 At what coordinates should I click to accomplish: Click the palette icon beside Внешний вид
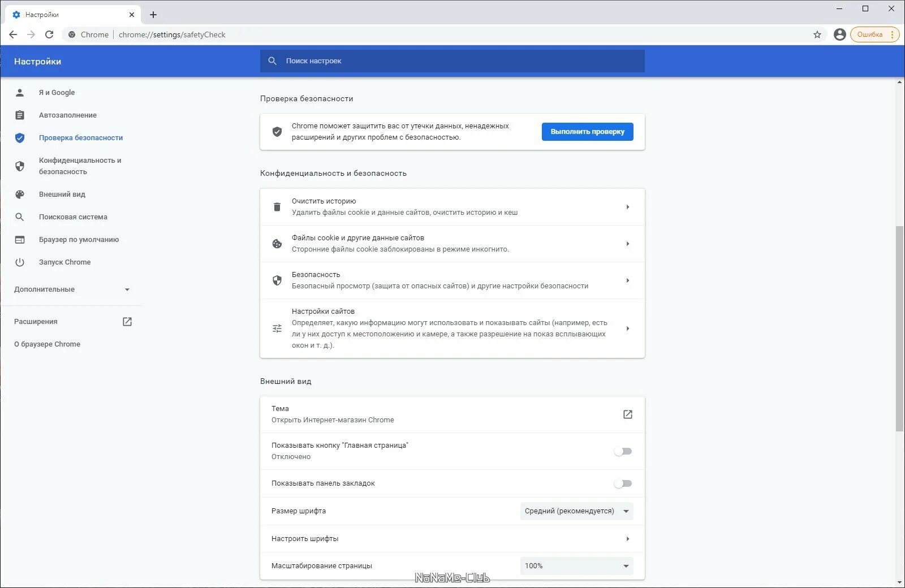click(20, 194)
